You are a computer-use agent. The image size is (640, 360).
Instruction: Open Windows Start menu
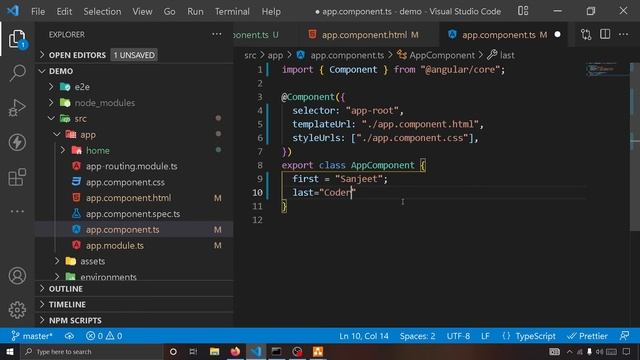(10, 351)
